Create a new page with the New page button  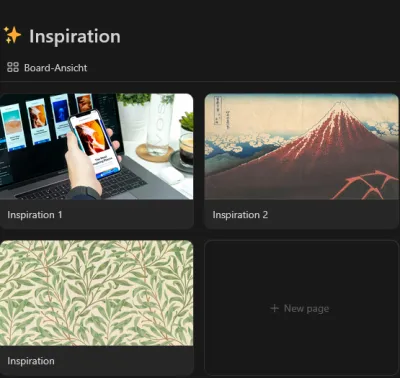click(x=302, y=308)
